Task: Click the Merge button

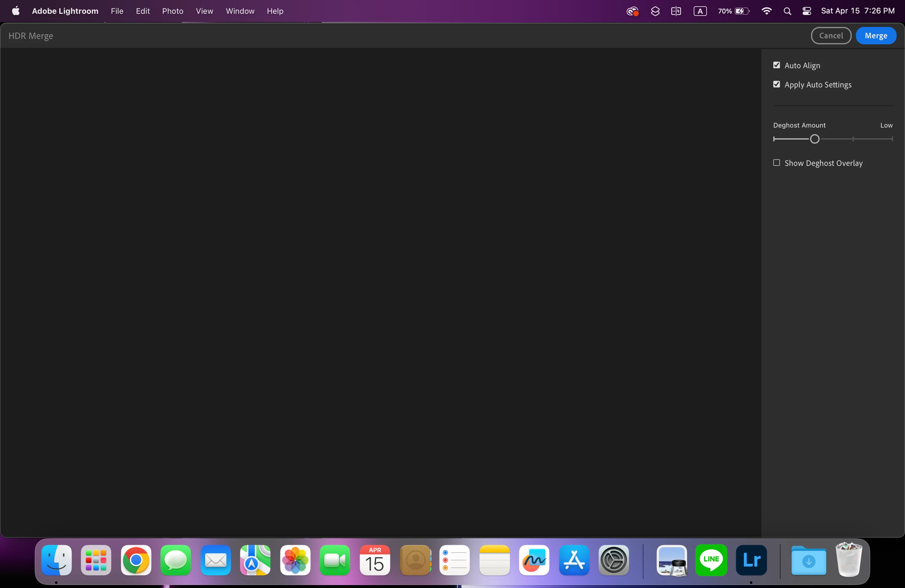Action: tap(876, 36)
